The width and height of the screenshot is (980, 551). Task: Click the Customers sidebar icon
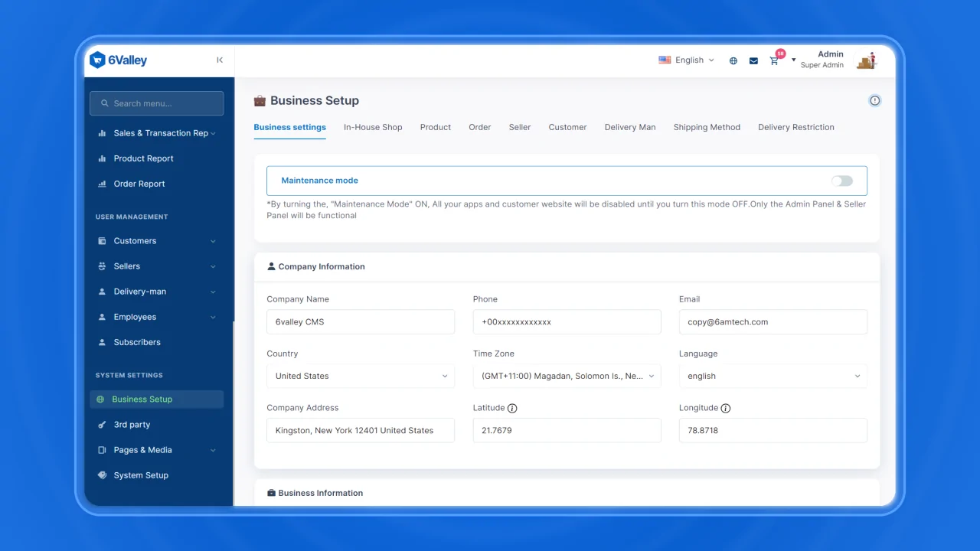coord(102,241)
